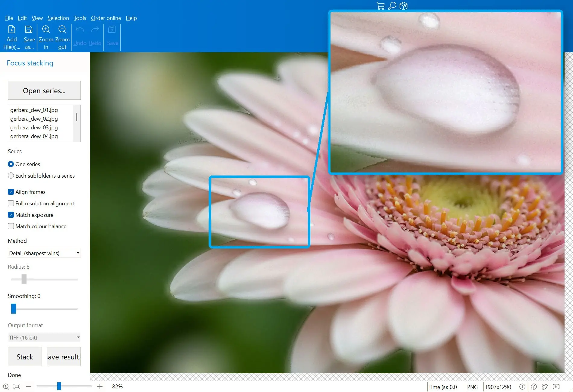Open the Edit menu
Viewport: 573px width, 392px height.
22,18
